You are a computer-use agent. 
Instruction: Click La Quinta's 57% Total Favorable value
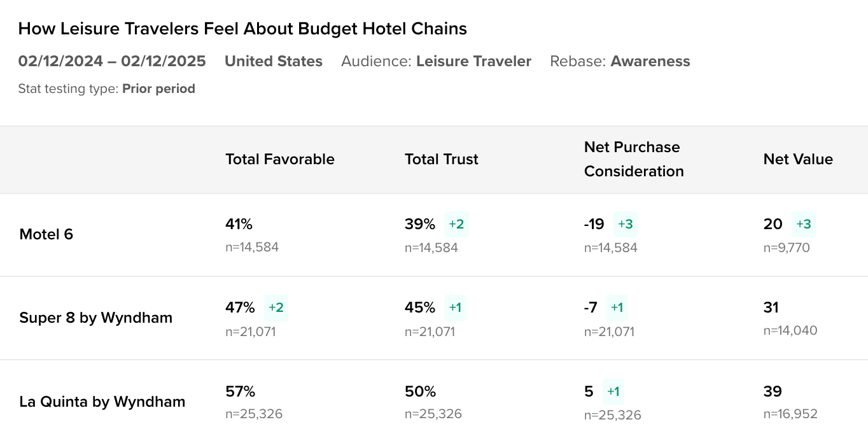(x=239, y=391)
